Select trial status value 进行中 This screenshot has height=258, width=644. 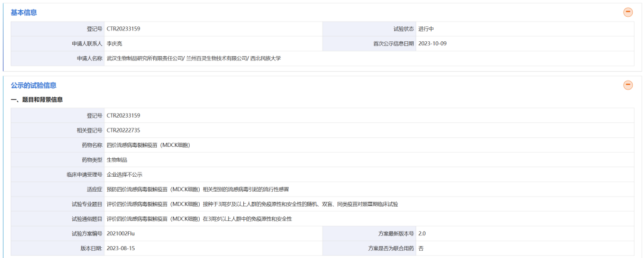426,29
